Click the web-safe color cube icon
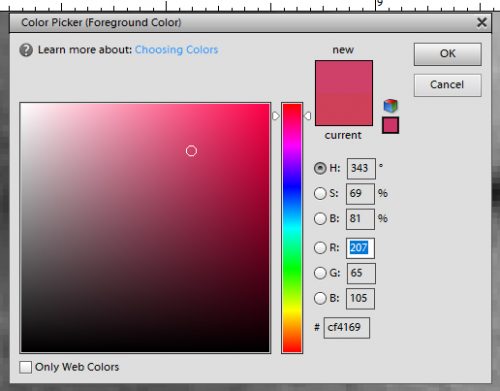 (x=390, y=106)
